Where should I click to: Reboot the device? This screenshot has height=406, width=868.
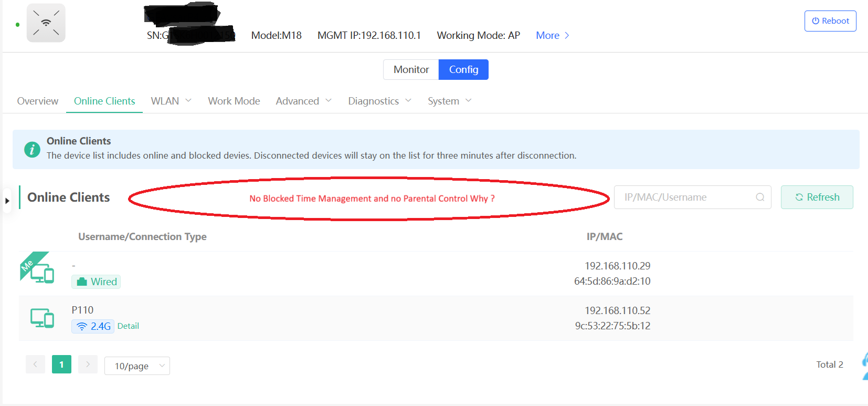[x=830, y=21]
